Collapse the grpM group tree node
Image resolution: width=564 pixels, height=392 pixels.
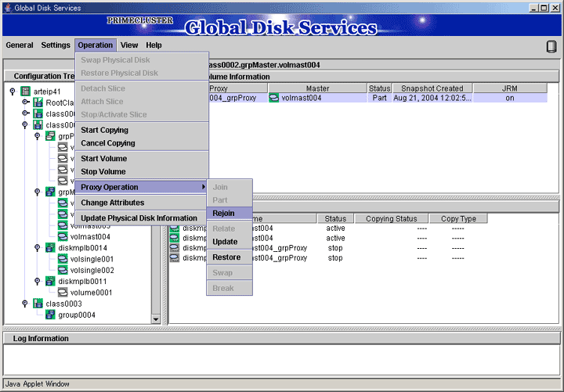click(x=37, y=192)
